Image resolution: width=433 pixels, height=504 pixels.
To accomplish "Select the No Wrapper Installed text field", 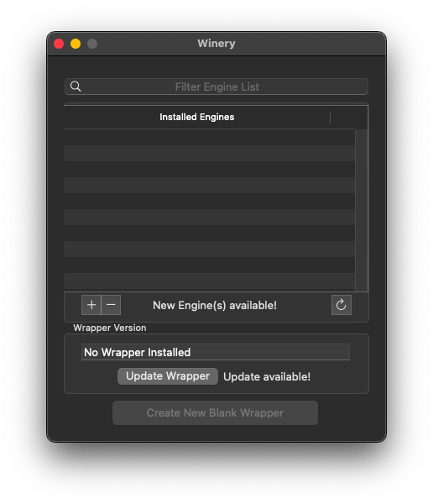I will (x=216, y=352).
